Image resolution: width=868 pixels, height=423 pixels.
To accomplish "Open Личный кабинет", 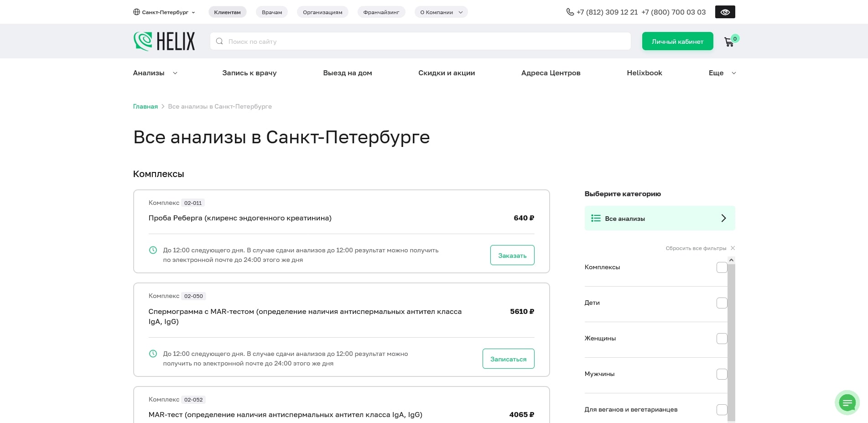I will click(x=677, y=41).
